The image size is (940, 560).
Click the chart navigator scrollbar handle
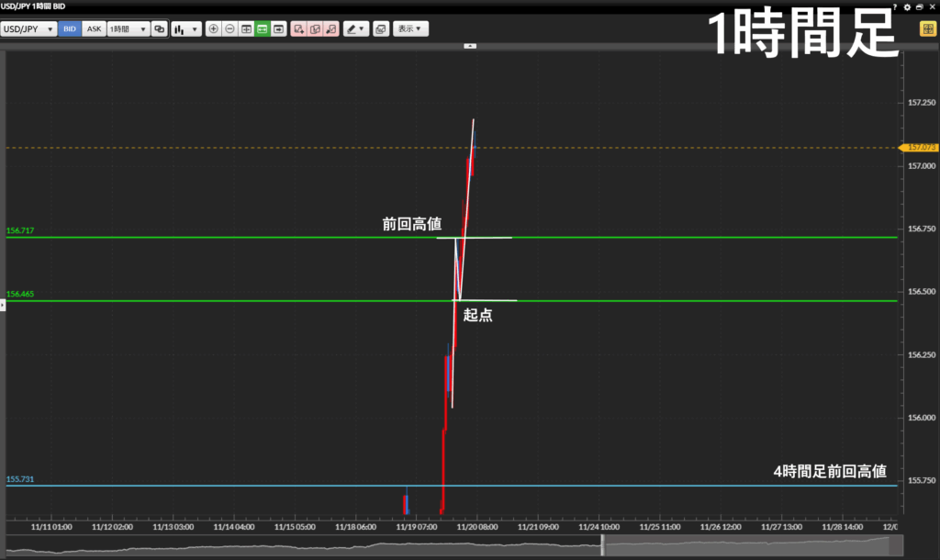point(603,544)
